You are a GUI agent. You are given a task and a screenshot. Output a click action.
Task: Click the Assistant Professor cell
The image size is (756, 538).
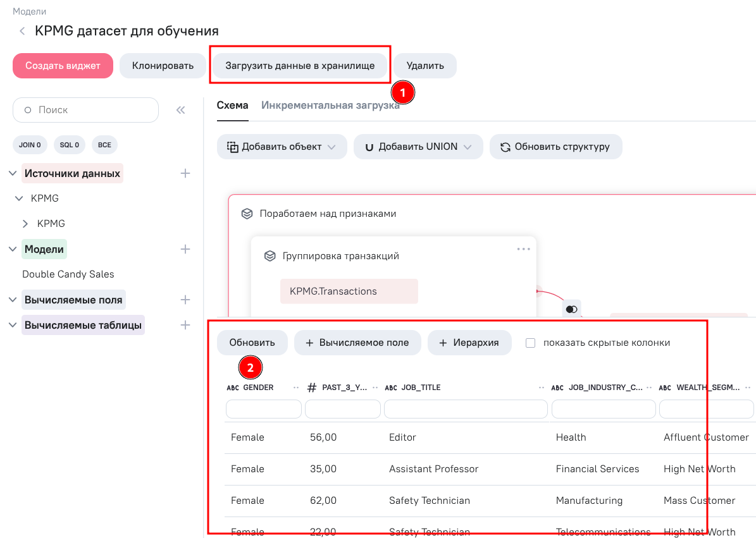click(x=434, y=469)
